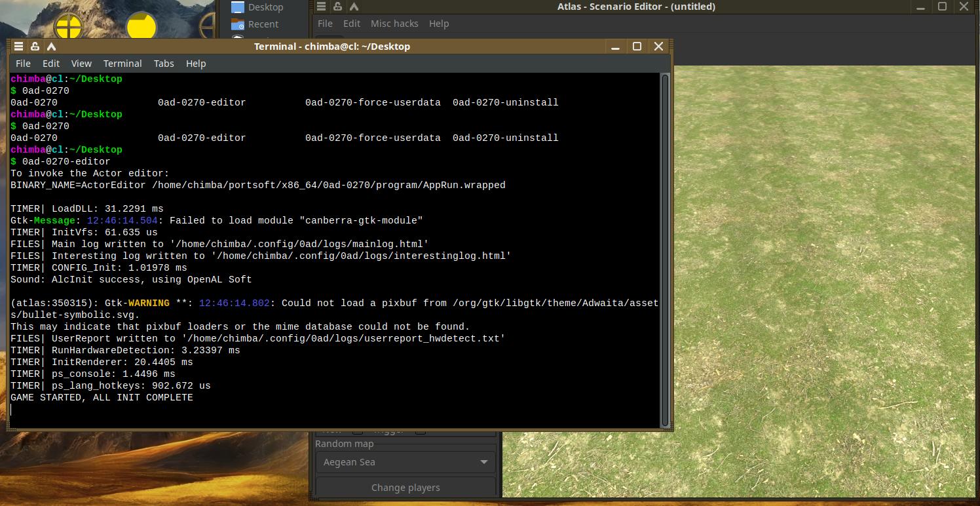
Task: Select Desktop folder in file manager sidebar
Action: click(x=265, y=7)
